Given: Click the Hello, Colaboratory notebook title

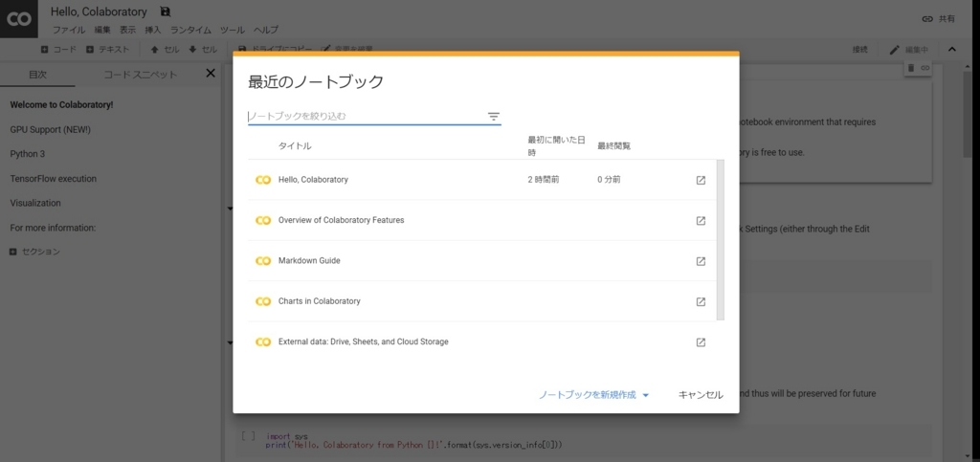Looking at the screenshot, I should (x=99, y=11).
